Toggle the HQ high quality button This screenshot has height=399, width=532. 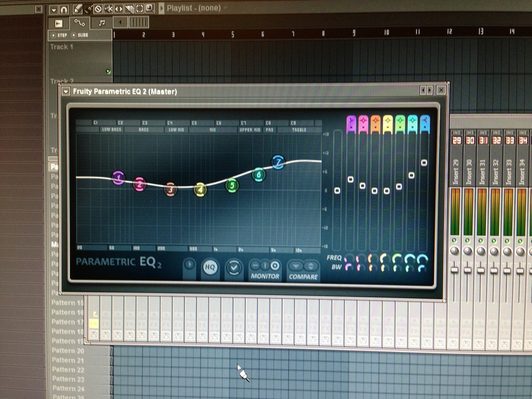pos(210,267)
